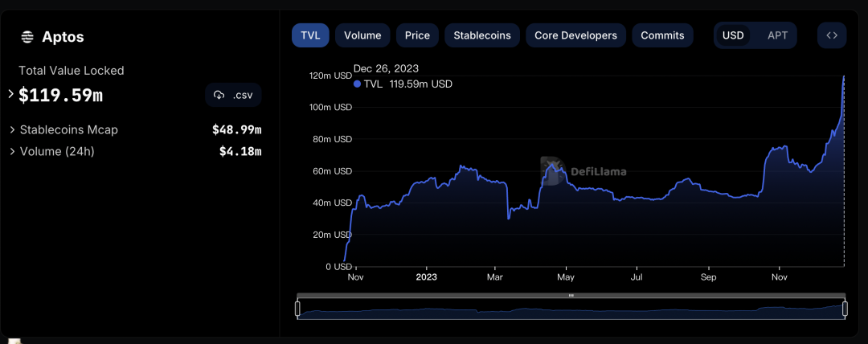Expand the Volume (24h) row chevron

(x=12, y=150)
